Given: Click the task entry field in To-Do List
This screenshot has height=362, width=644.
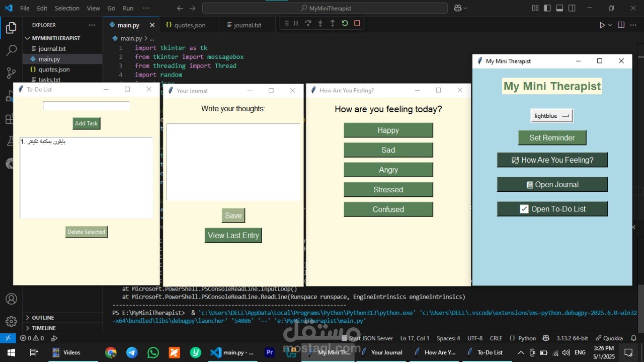Looking at the screenshot, I should (x=86, y=106).
